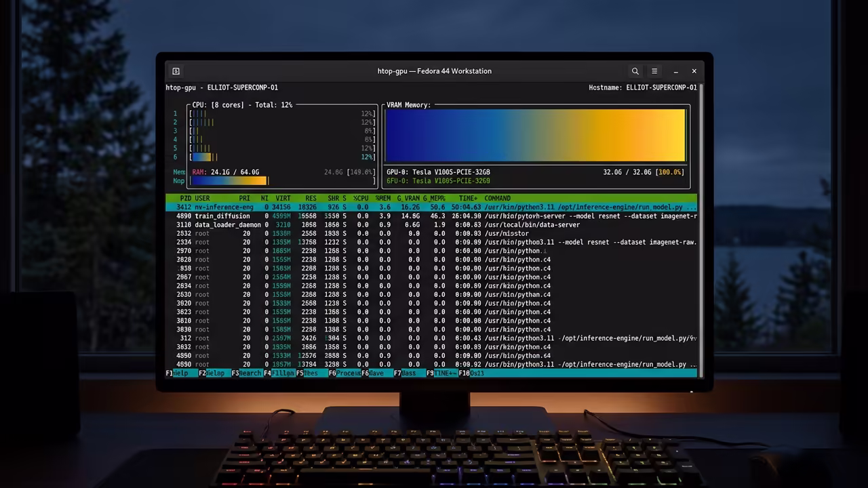
Task: Click 'GPU-0: Tesla V100S-PCIE-32GB' label
Action: point(438,172)
